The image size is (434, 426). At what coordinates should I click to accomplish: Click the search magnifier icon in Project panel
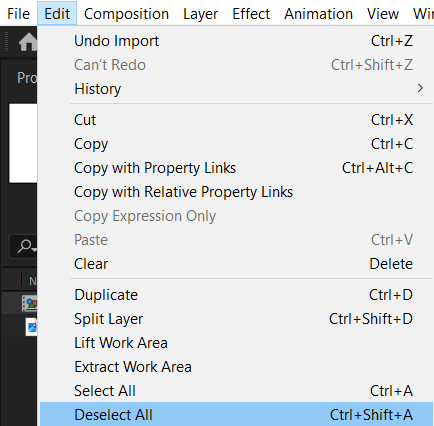point(25,247)
